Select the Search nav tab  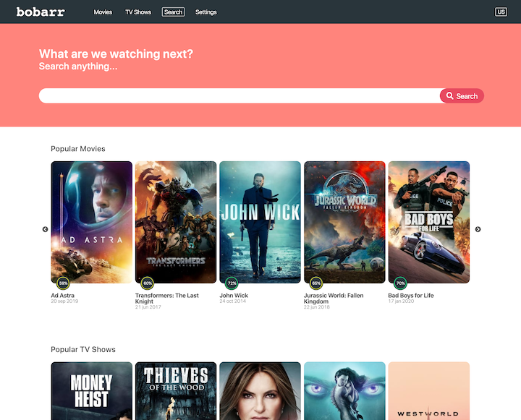pyautogui.click(x=173, y=12)
